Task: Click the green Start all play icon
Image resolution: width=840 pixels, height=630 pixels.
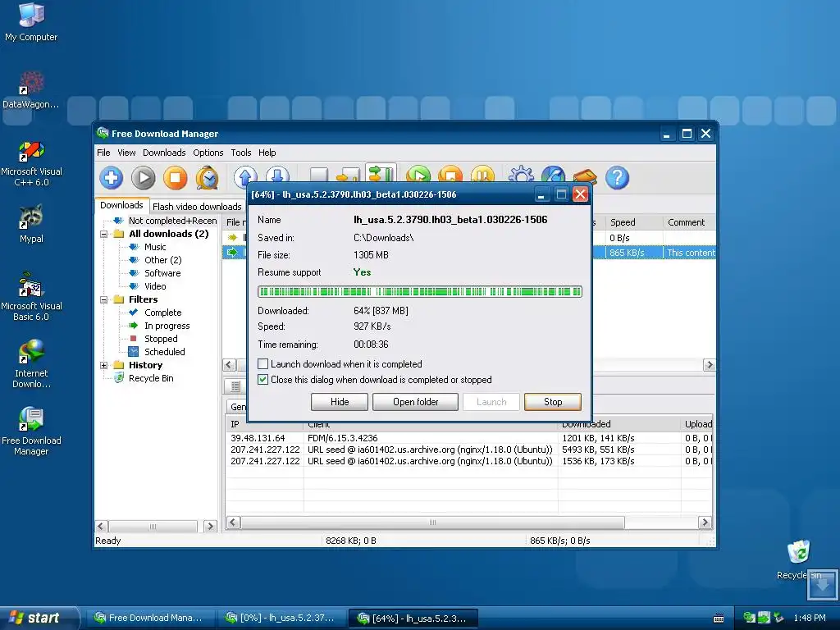Action: (x=418, y=175)
